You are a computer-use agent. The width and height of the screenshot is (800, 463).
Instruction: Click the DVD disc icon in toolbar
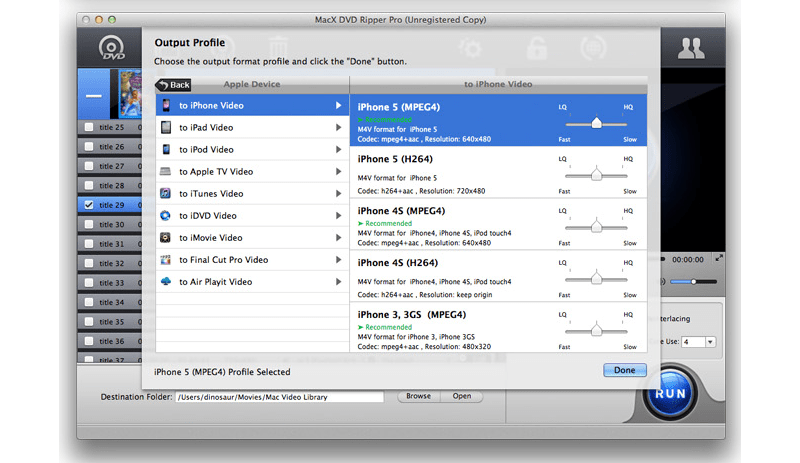111,48
